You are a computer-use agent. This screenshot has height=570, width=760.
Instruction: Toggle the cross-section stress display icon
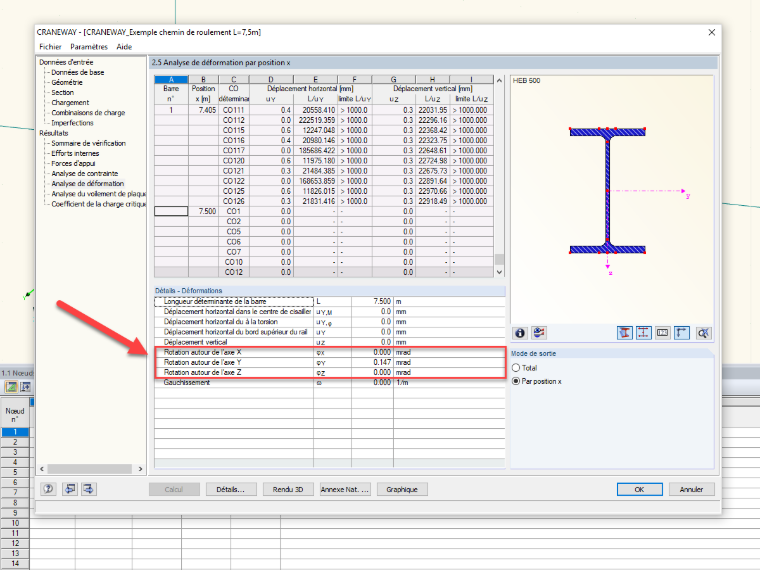625,333
